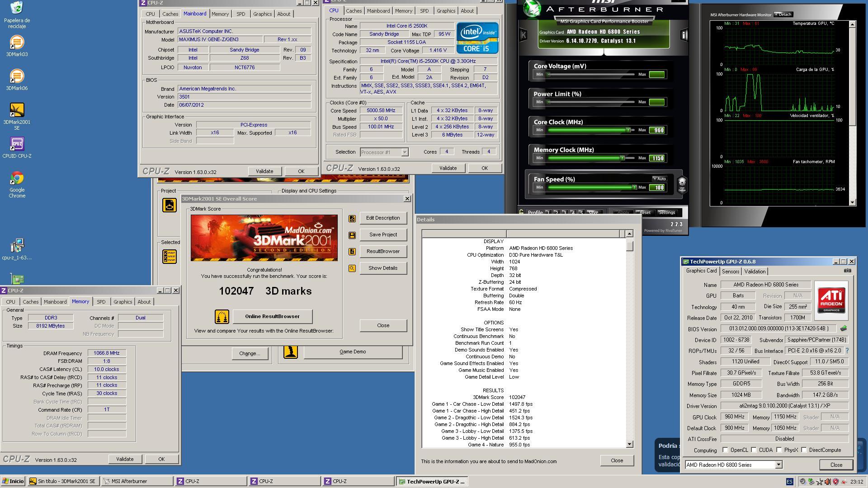Click the Core Clock 960 value field
The image size is (868, 488).
pos(657,130)
